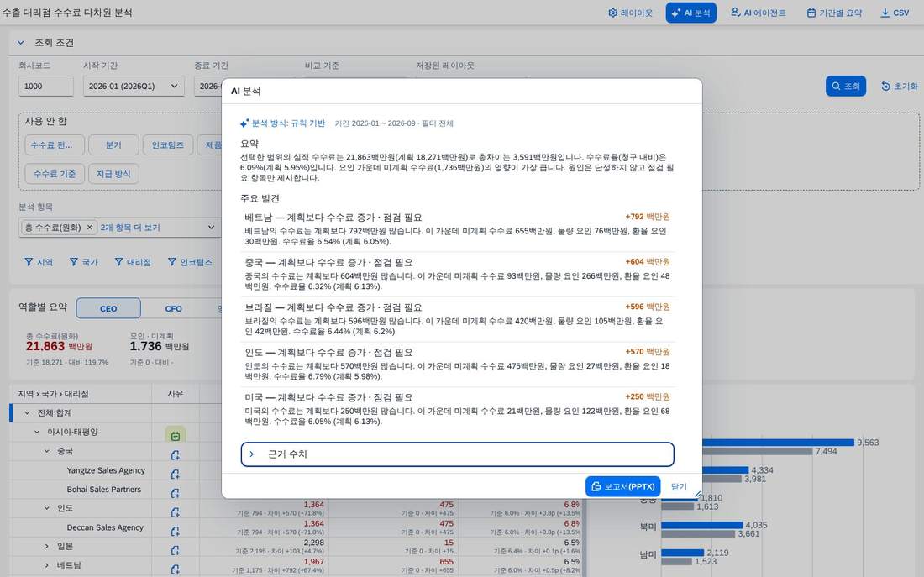
Task: Export the 보고서(PPTX) report
Action: click(622, 487)
